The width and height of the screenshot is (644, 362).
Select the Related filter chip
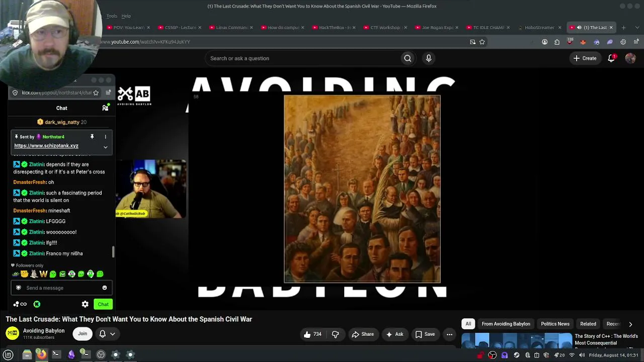coord(588,324)
